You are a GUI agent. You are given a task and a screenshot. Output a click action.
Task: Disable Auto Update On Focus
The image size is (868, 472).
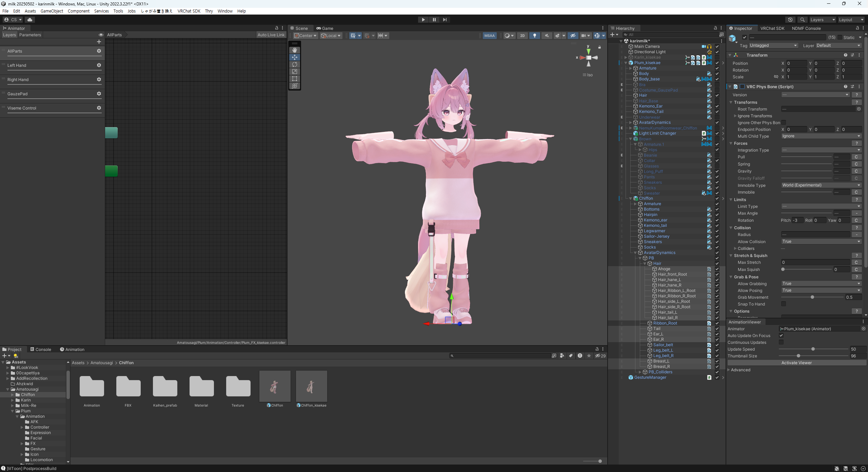coord(781,335)
